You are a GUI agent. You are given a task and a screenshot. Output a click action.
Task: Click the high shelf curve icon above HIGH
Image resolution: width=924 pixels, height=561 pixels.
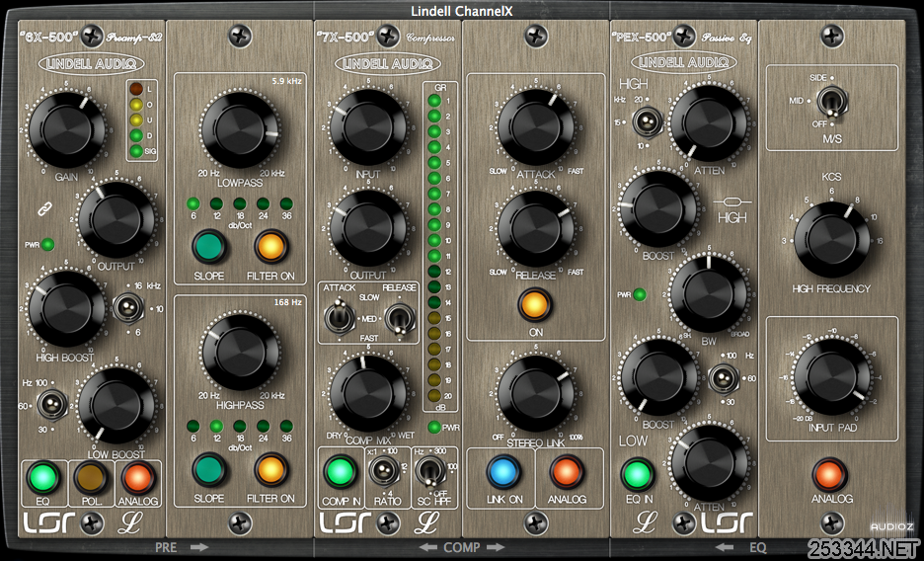pos(731,203)
